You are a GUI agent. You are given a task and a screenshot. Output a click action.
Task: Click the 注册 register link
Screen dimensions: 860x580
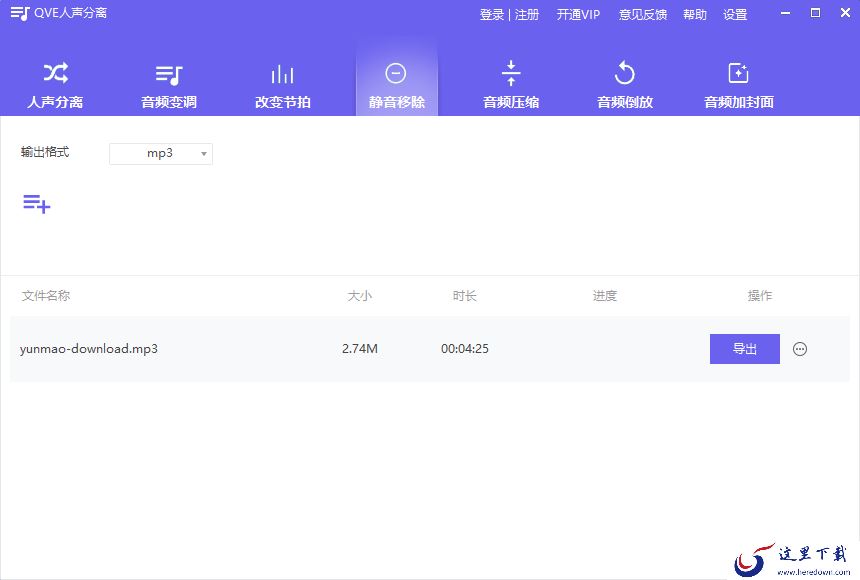pyautogui.click(x=527, y=15)
